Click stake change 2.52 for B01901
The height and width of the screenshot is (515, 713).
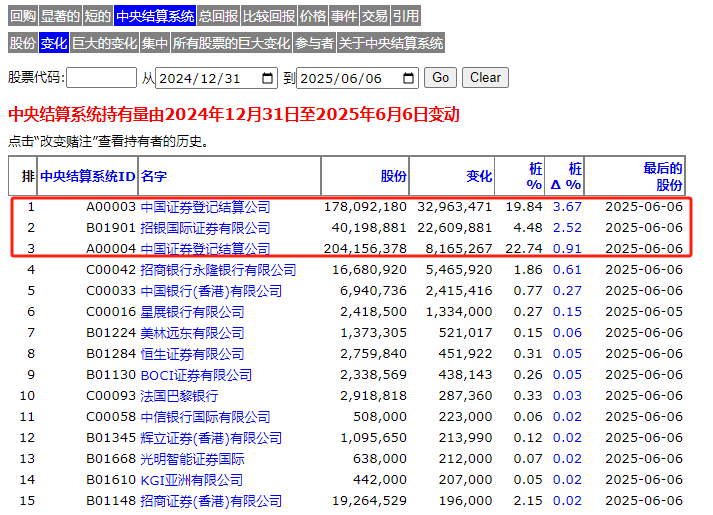(567, 228)
